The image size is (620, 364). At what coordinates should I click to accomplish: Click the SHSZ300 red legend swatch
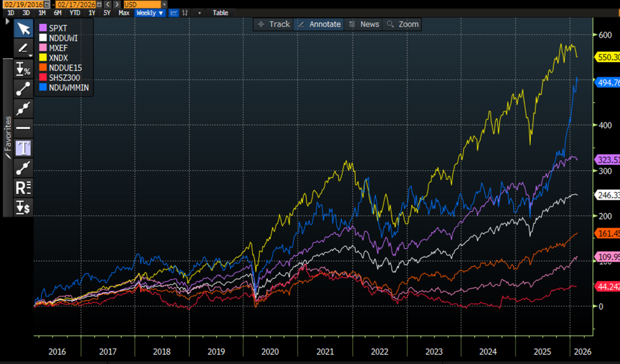(43, 77)
